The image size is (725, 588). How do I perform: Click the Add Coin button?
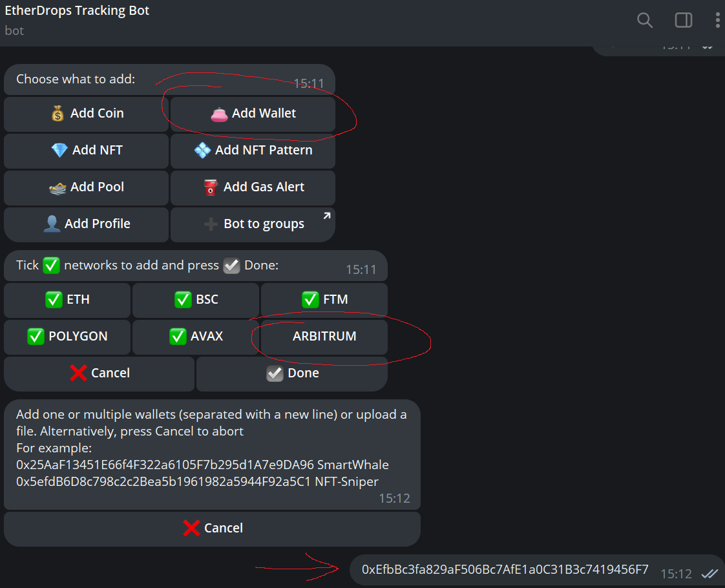click(x=87, y=114)
